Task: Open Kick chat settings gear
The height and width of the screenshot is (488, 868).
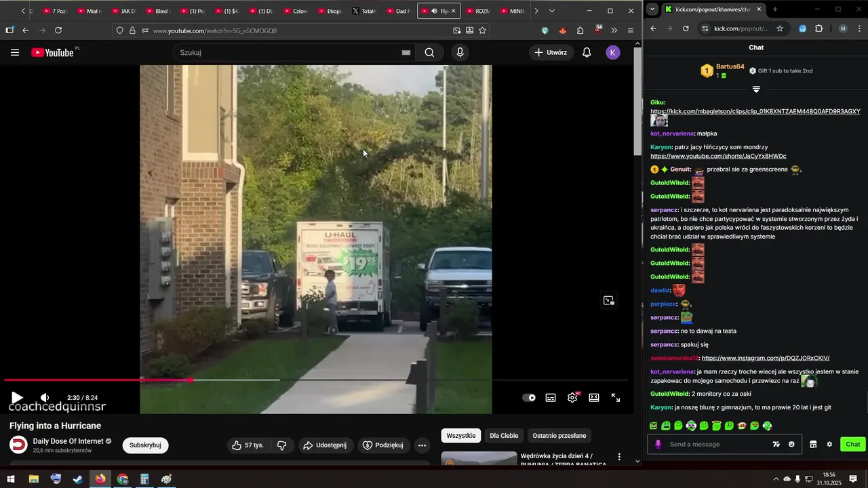Action: pyautogui.click(x=829, y=444)
